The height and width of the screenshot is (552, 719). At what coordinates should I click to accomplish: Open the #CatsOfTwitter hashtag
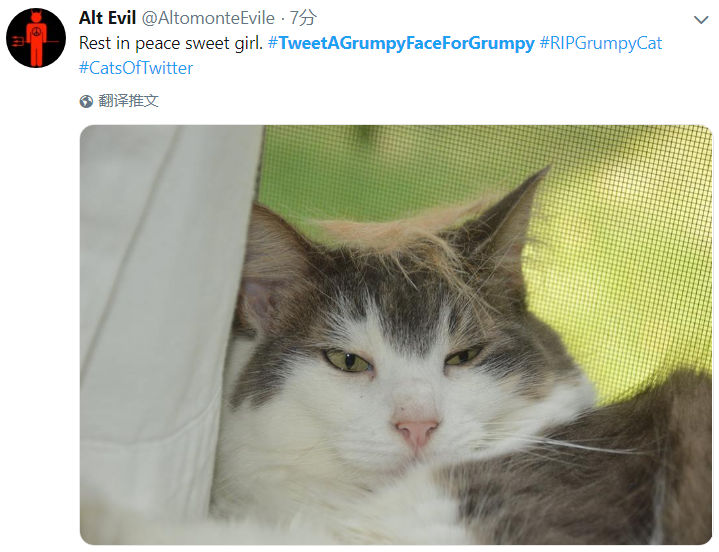click(136, 68)
